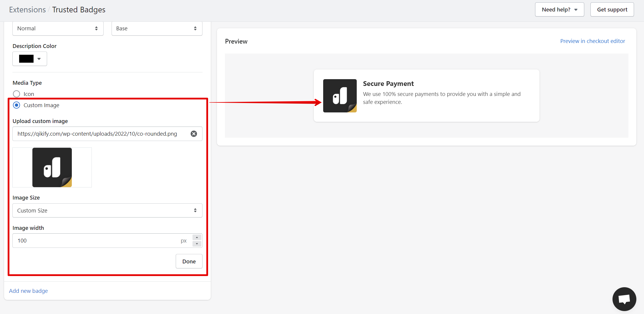Click the Secure Payment heading
Image resolution: width=644 pixels, height=314 pixels.
(x=388, y=84)
